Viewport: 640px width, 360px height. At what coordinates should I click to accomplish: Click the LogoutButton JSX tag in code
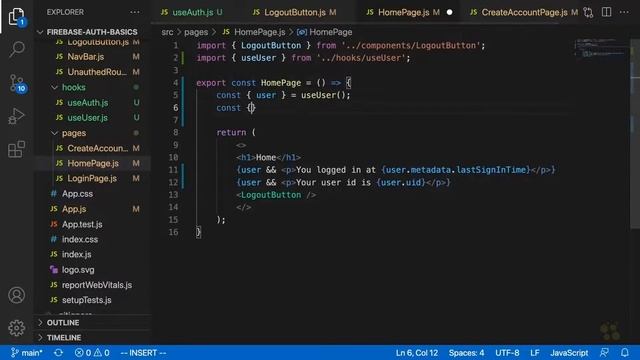[276, 195]
